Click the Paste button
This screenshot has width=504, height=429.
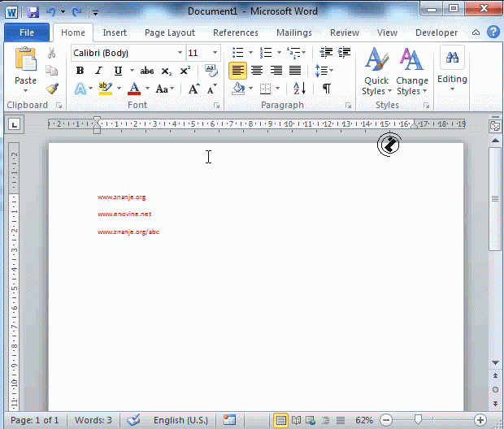tap(26, 68)
